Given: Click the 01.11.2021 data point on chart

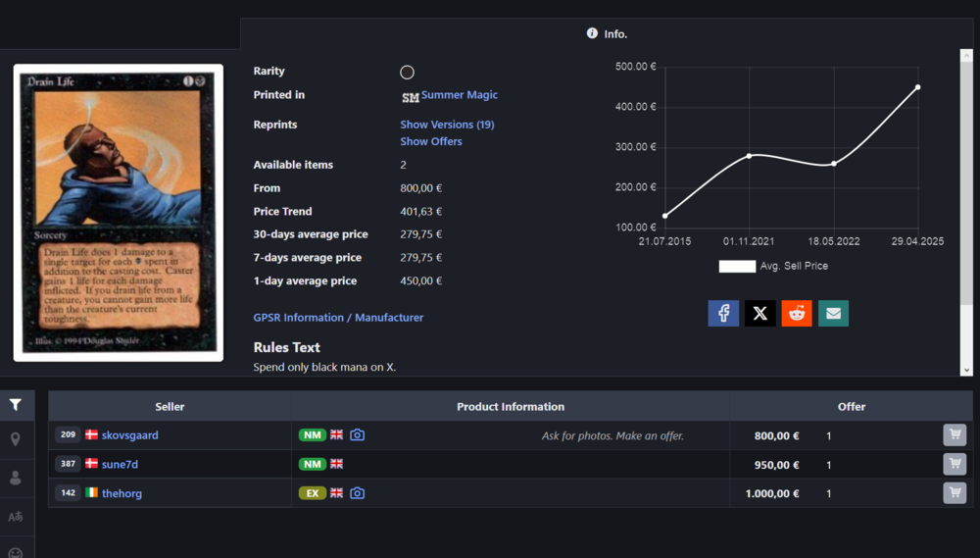Looking at the screenshot, I should pos(750,156).
